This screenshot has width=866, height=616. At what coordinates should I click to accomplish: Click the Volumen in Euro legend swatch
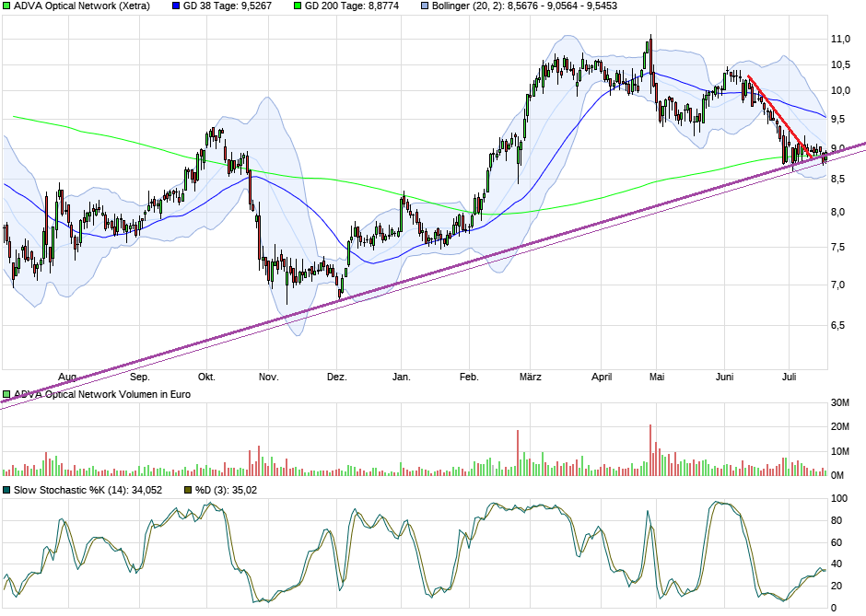[x=6, y=395]
